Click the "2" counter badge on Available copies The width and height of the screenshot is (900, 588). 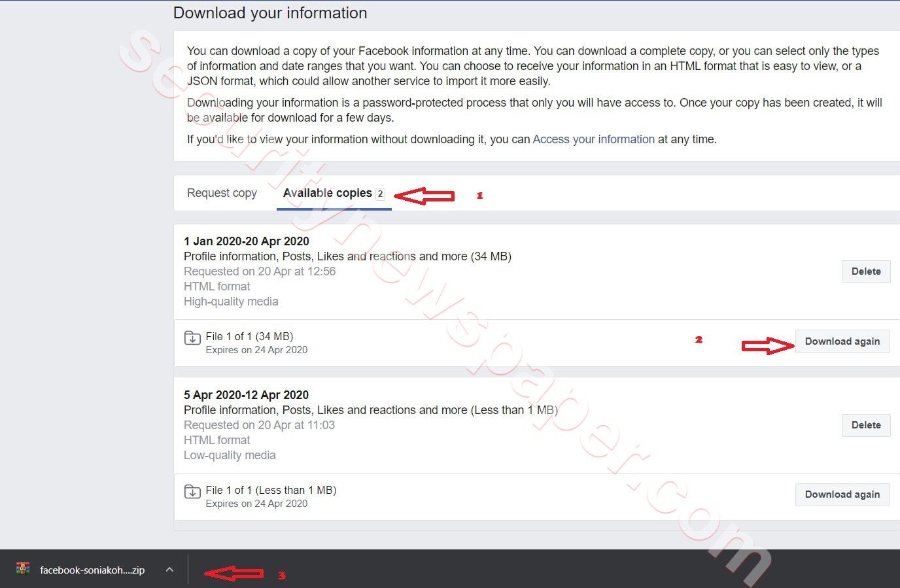(380, 193)
